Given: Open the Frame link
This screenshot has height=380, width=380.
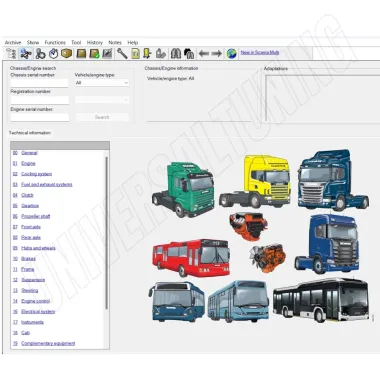Looking at the screenshot, I should tap(28, 269).
